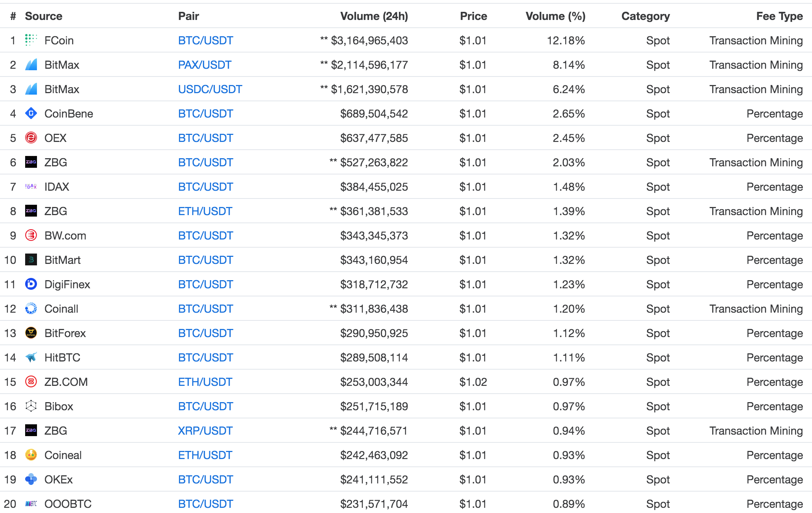Open FCoin BTC/USDT pair link

pos(206,40)
